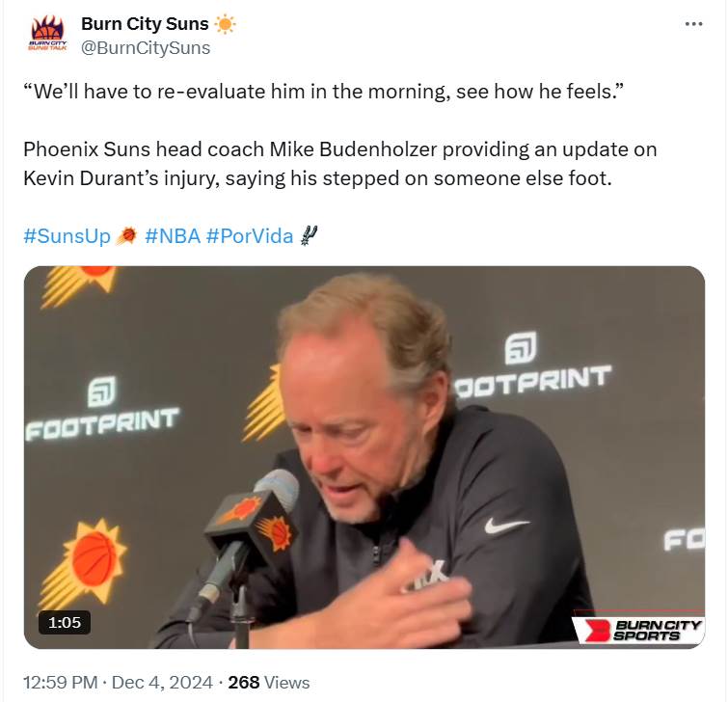
Task: Open the Burn City Suns display name
Action: (145, 24)
